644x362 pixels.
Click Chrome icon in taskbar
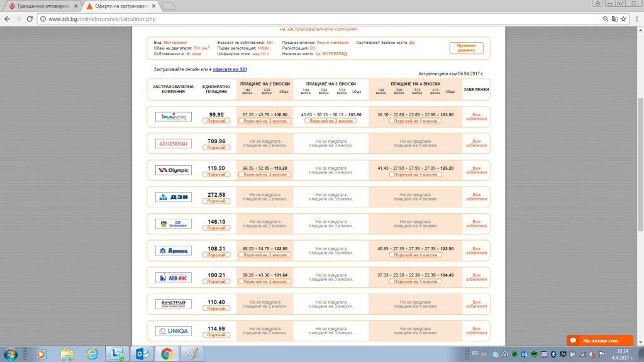coord(167,354)
